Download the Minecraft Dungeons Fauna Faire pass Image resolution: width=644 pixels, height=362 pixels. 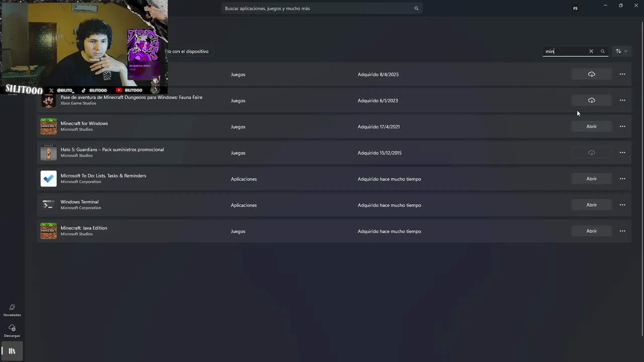(592, 101)
